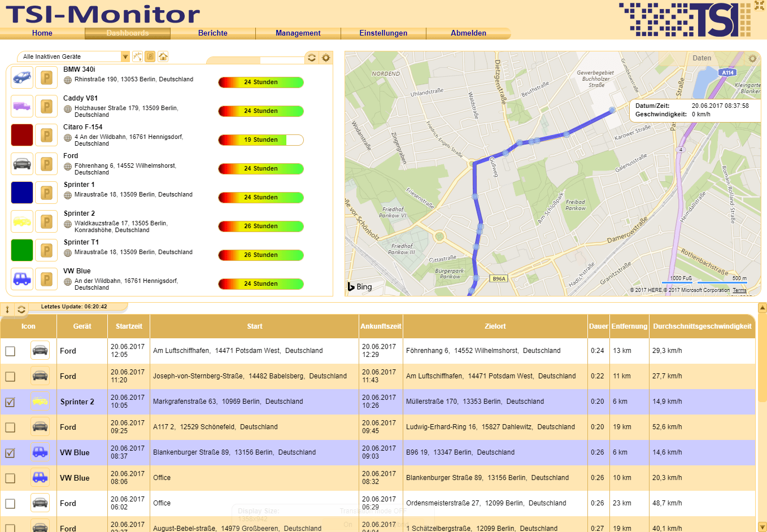Sort trips by the Entfernung column header
Image resolution: width=767 pixels, height=532 pixels.
(629, 326)
